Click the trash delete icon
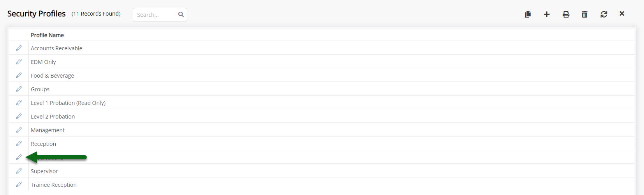644x195 pixels. click(584, 14)
